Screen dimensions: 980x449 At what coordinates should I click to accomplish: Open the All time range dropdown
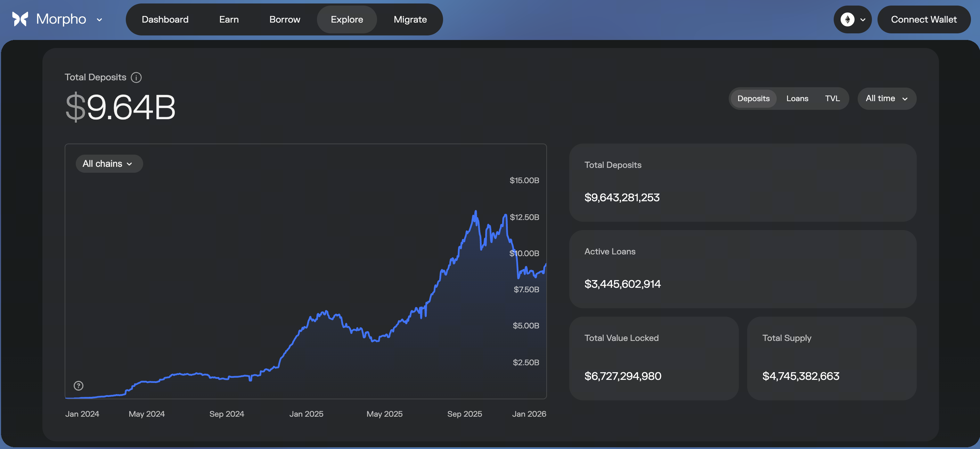pyautogui.click(x=887, y=99)
